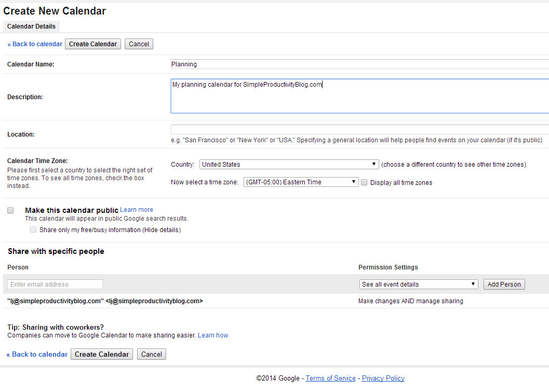Click the bottom Create Calendar button
The width and height of the screenshot is (549, 392).
click(101, 354)
